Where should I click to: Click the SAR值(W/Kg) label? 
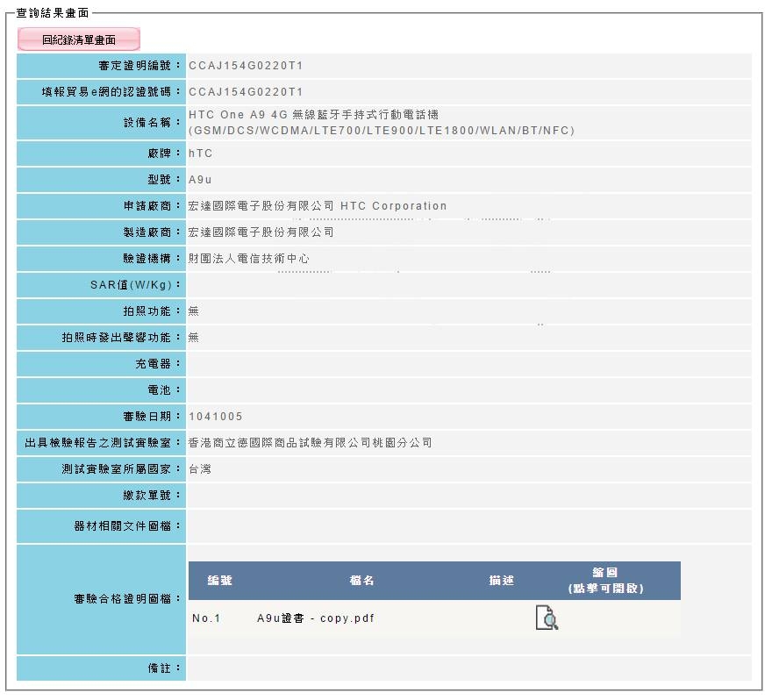point(132,285)
